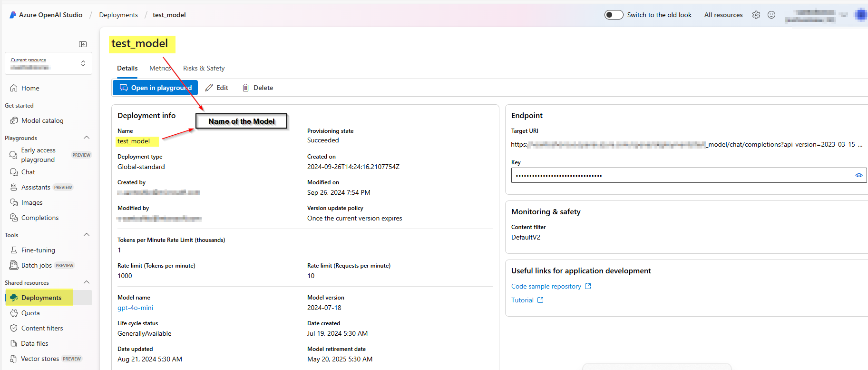Select the Details tab

click(x=127, y=69)
